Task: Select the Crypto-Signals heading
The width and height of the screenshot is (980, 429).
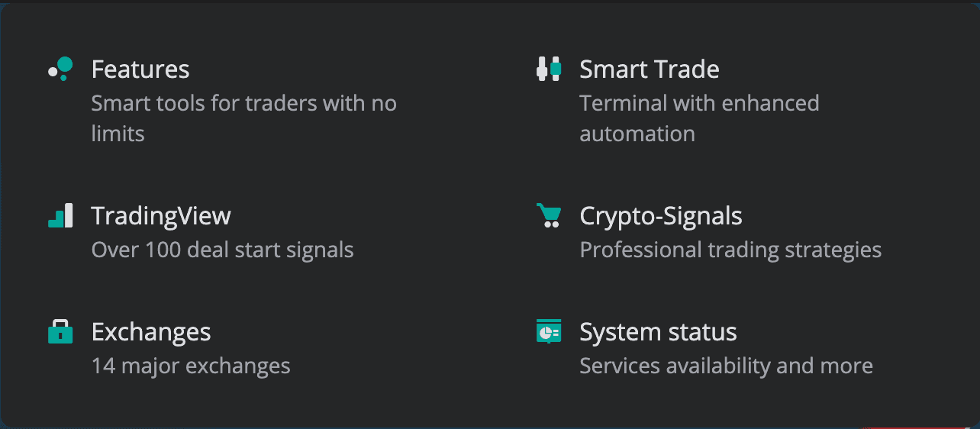Action: pos(660,216)
